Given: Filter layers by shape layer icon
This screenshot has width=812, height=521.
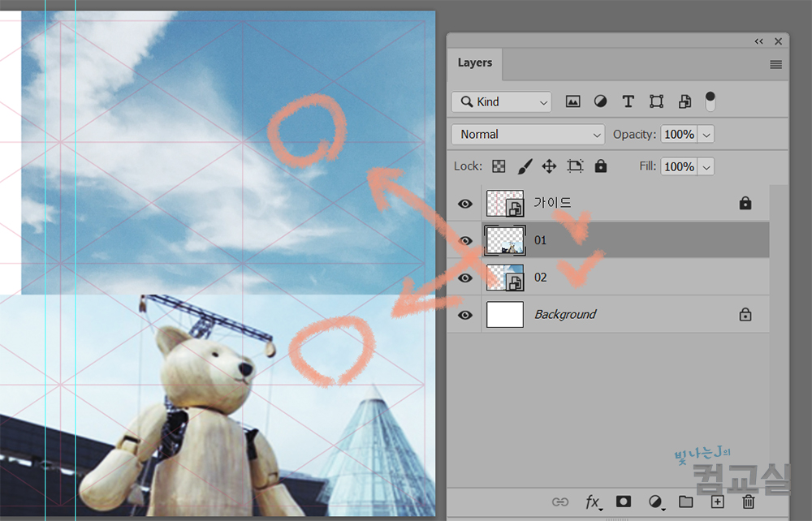Looking at the screenshot, I should pos(656,101).
